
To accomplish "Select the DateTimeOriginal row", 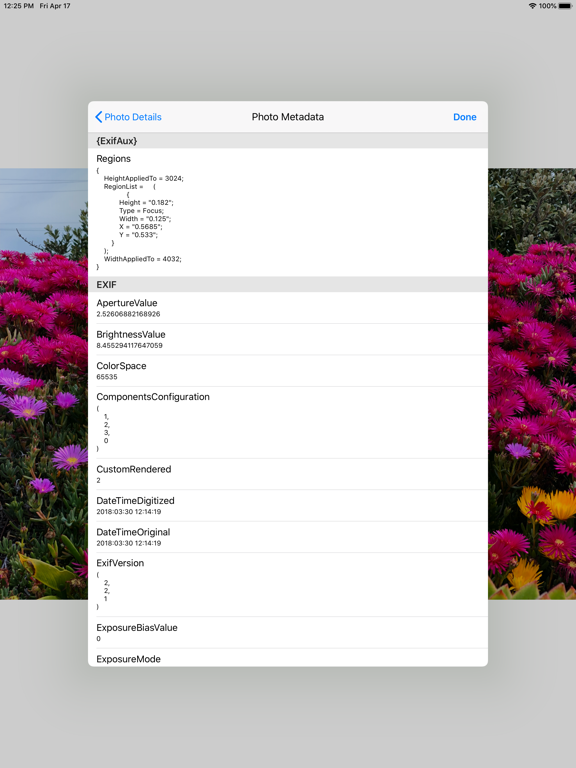I will click(x=288, y=537).
